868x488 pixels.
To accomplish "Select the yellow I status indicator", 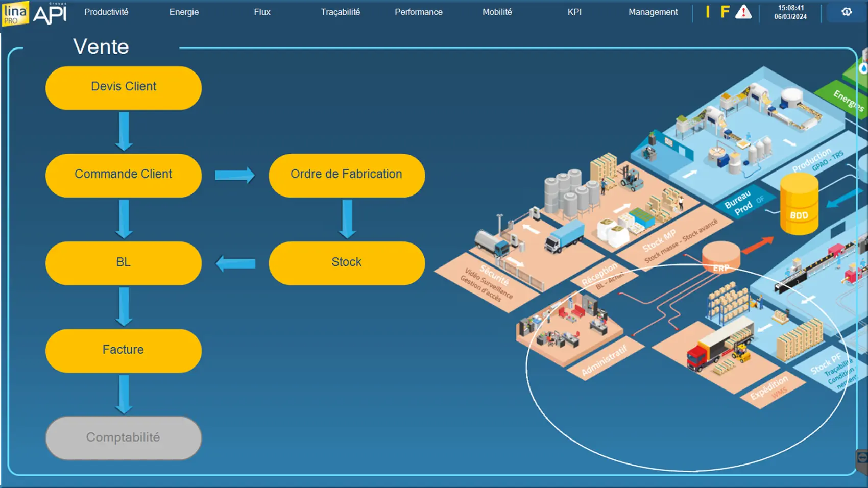I will point(707,12).
